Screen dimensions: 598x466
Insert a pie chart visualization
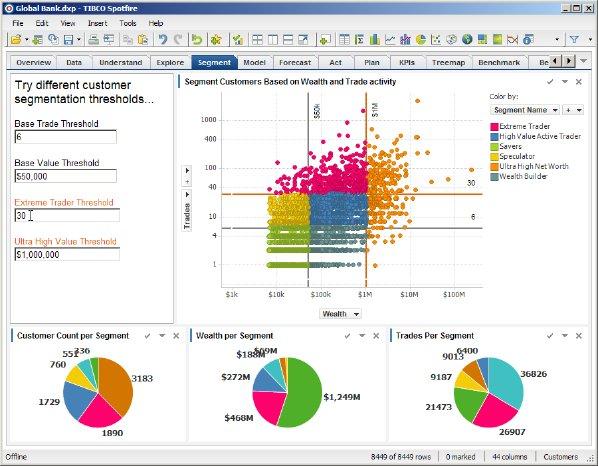[x=421, y=39]
